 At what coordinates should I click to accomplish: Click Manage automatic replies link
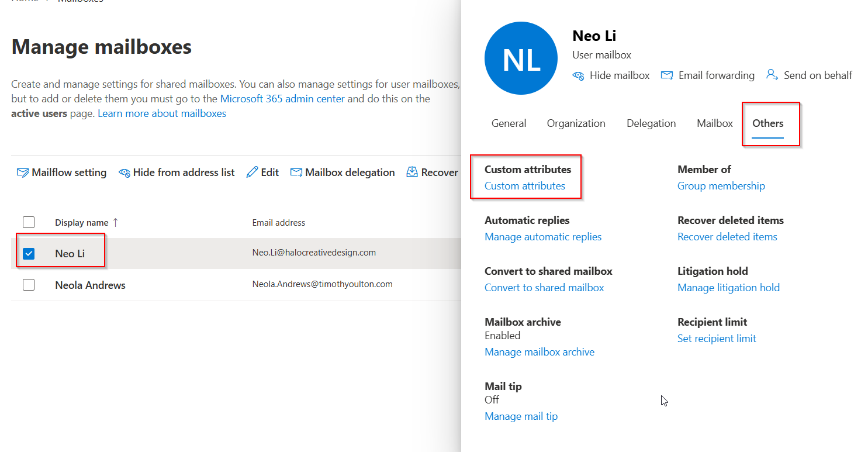click(x=543, y=237)
